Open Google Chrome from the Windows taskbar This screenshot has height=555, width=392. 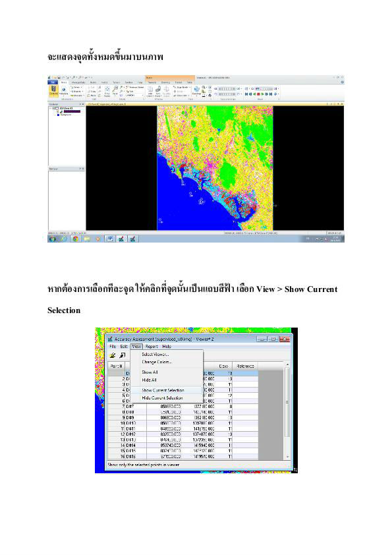(75, 239)
